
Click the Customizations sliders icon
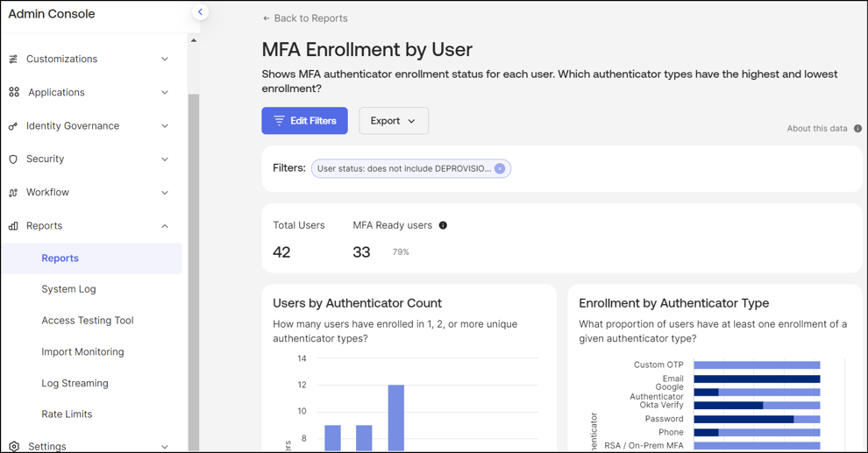(13, 59)
